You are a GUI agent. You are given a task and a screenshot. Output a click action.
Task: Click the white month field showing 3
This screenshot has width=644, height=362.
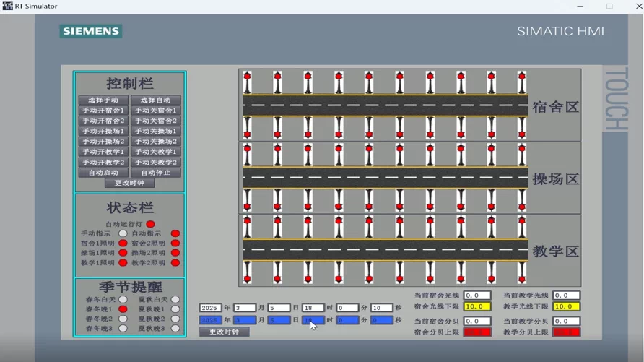tap(244, 308)
